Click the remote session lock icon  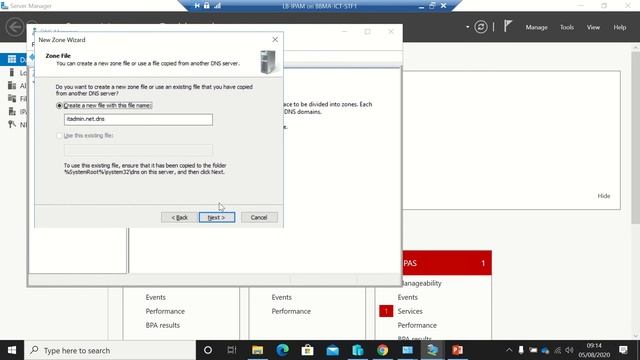[207, 6]
